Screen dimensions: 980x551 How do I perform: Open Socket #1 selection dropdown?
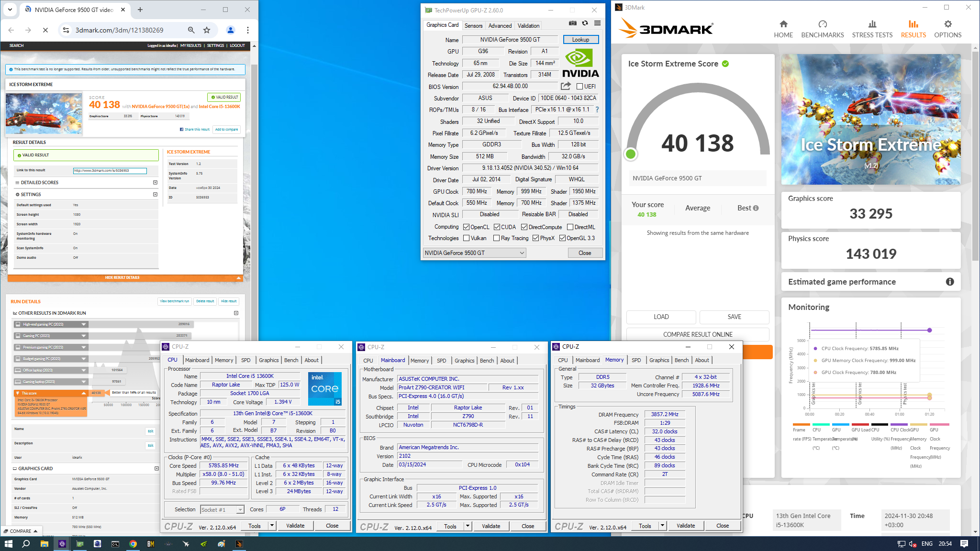tap(222, 510)
